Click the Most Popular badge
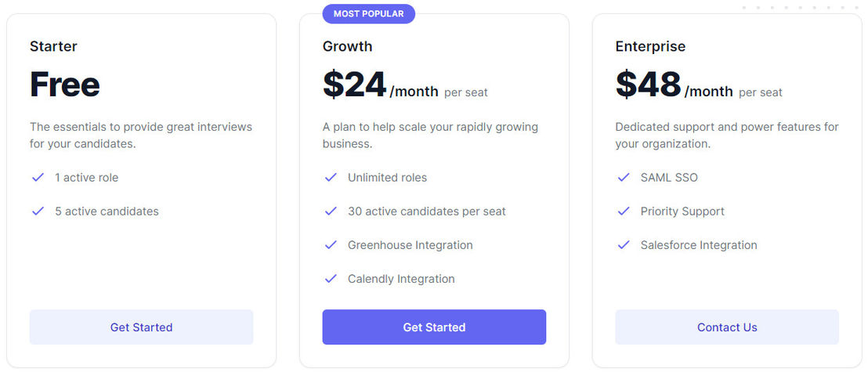Screen dimensions: 868x372 click(x=369, y=14)
